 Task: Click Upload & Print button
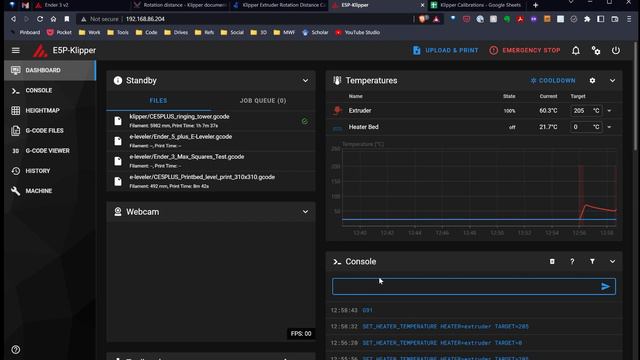[445, 50]
